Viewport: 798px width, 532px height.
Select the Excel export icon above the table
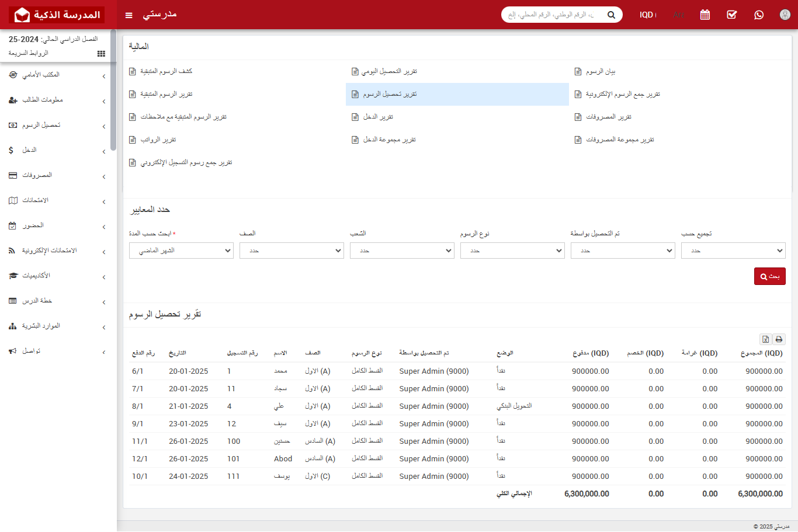coord(765,339)
